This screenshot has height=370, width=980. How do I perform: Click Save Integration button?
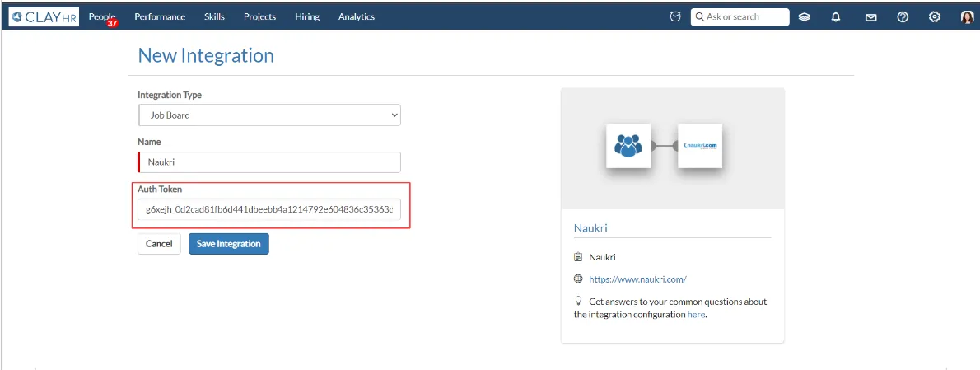(229, 244)
